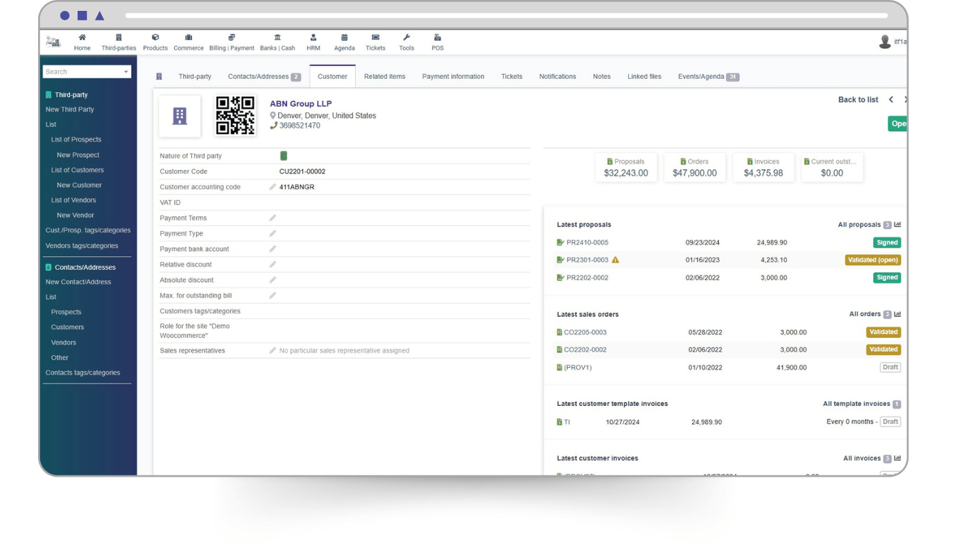Open invoices statistics chart icon

(x=898, y=458)
